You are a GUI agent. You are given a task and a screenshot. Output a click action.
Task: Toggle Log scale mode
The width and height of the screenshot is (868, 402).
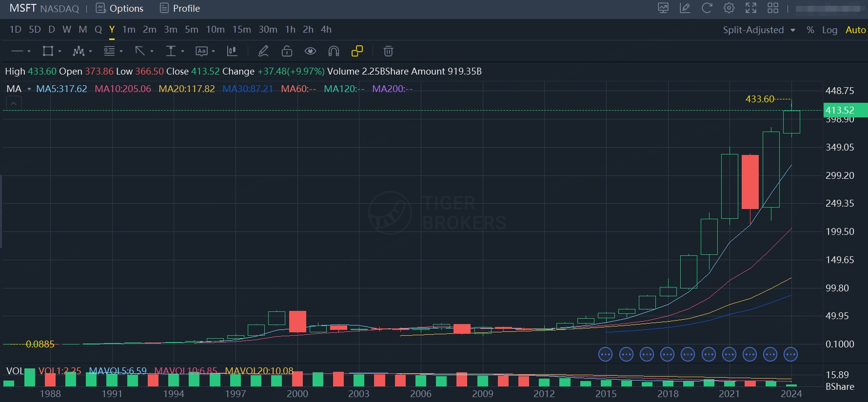coord(829,30)
